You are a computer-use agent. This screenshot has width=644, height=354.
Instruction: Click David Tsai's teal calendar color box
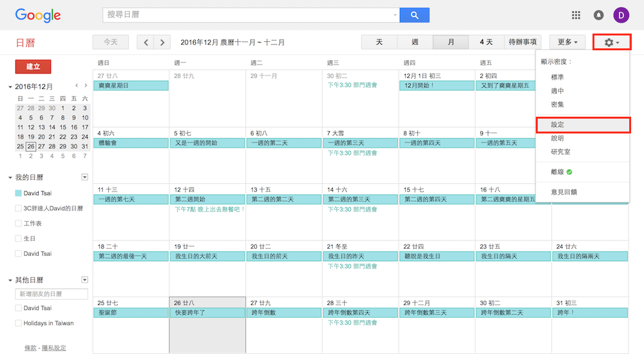coord(19,193)
